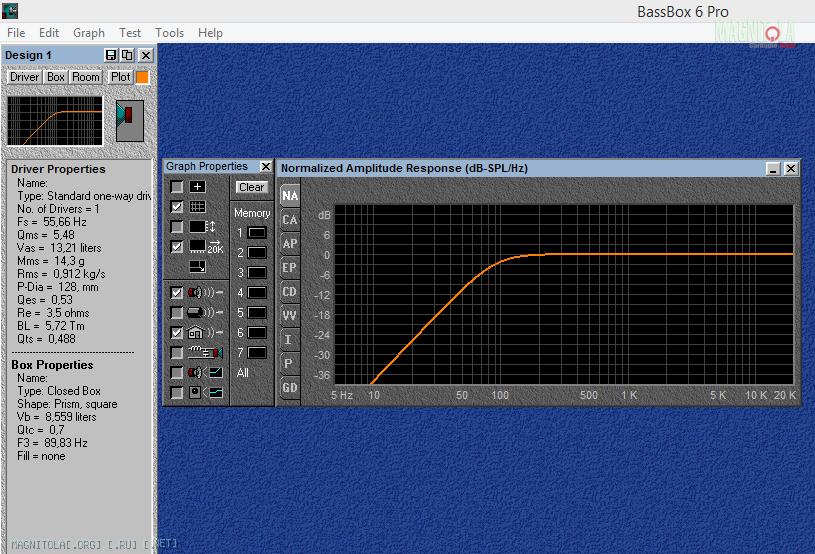Select memory slot 5 swatch

[x=257, y=312]
